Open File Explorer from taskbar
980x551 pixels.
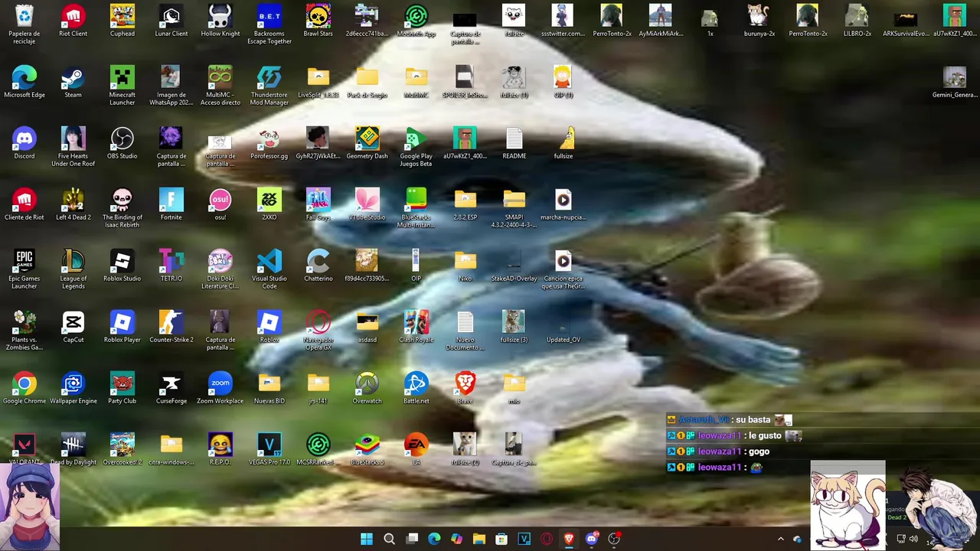coord(479,539)
